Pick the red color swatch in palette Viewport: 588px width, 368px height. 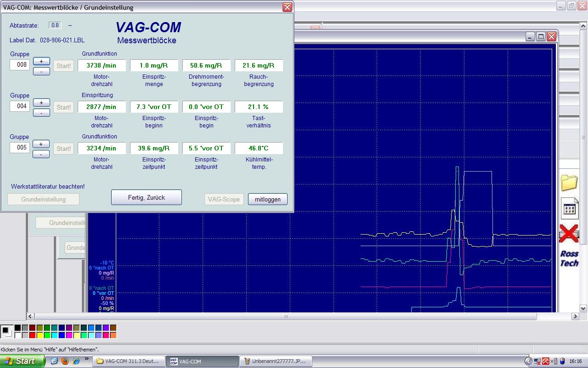[x=32, y=335]
